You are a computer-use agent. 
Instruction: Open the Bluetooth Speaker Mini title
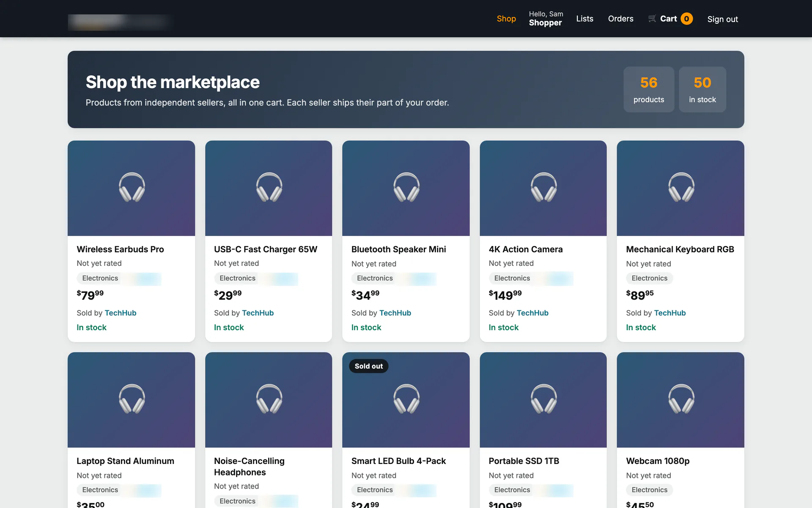398,249
